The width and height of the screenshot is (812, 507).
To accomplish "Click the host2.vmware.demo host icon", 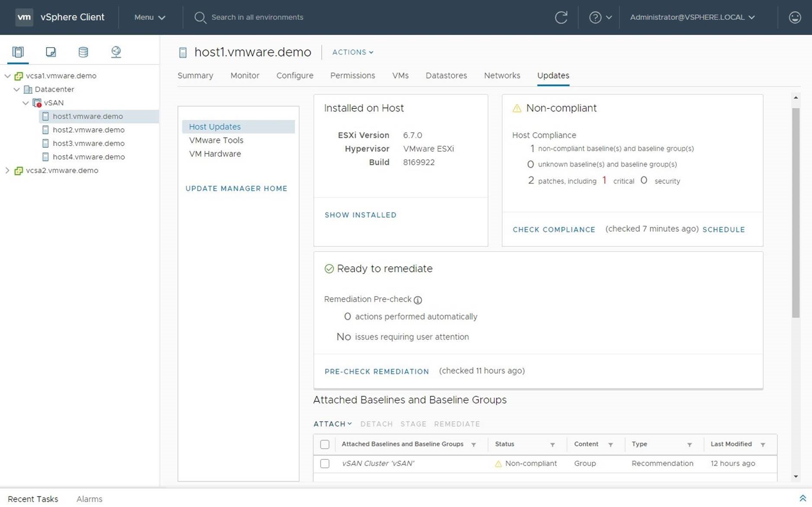I will [45, 130].
